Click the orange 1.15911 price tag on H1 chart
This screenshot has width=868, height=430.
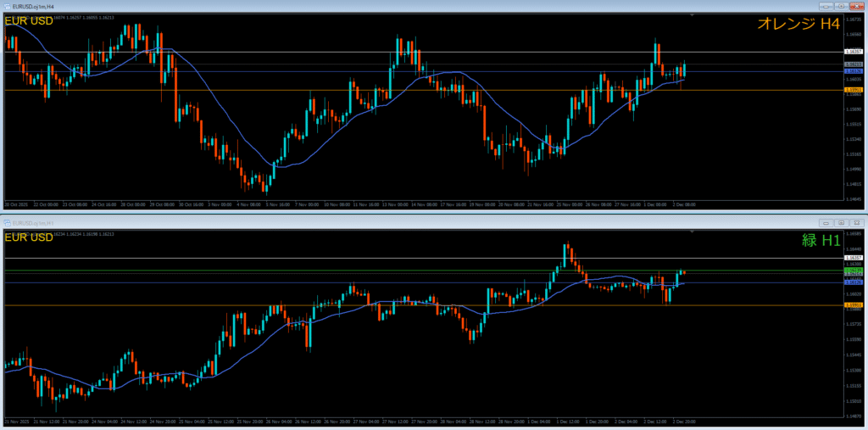[x=854, y=304]
